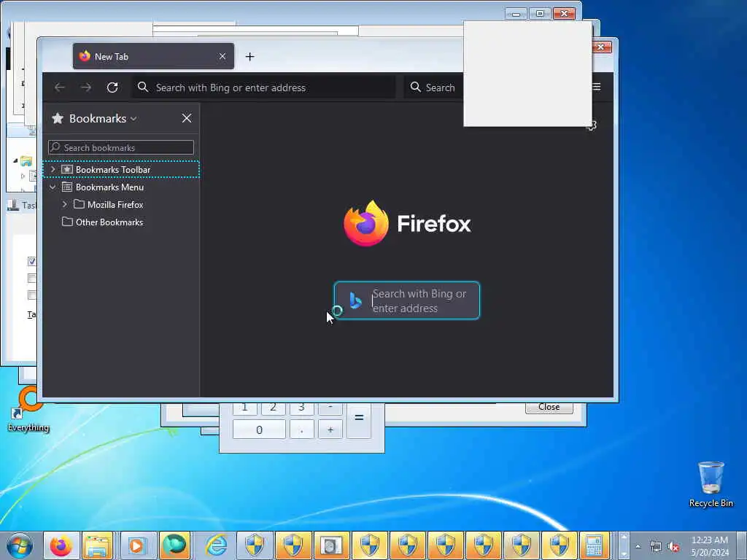
Task: Expand the Bookmarks Toolbar folder arrow
Action: pos(53,169)
